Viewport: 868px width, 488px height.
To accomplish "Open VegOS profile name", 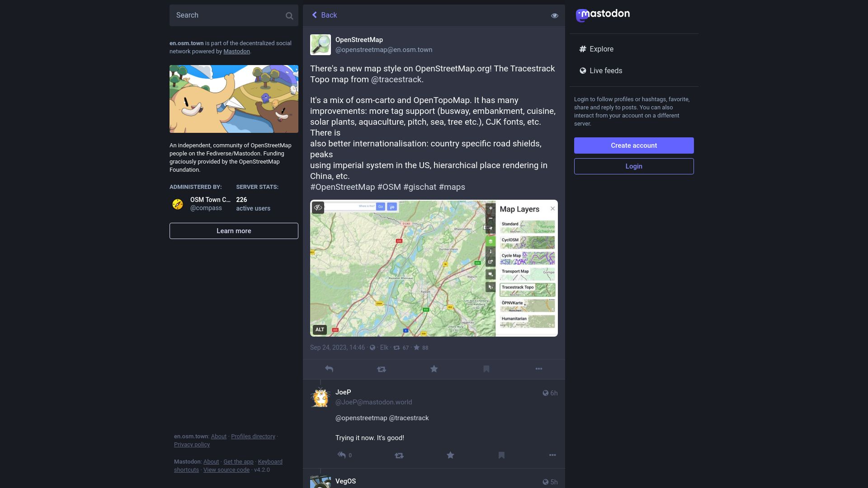I will click(x=345, y=481).
